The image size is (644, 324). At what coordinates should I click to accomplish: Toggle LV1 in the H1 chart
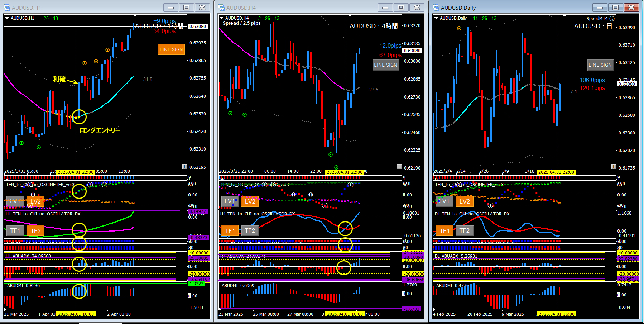(15, 201)
